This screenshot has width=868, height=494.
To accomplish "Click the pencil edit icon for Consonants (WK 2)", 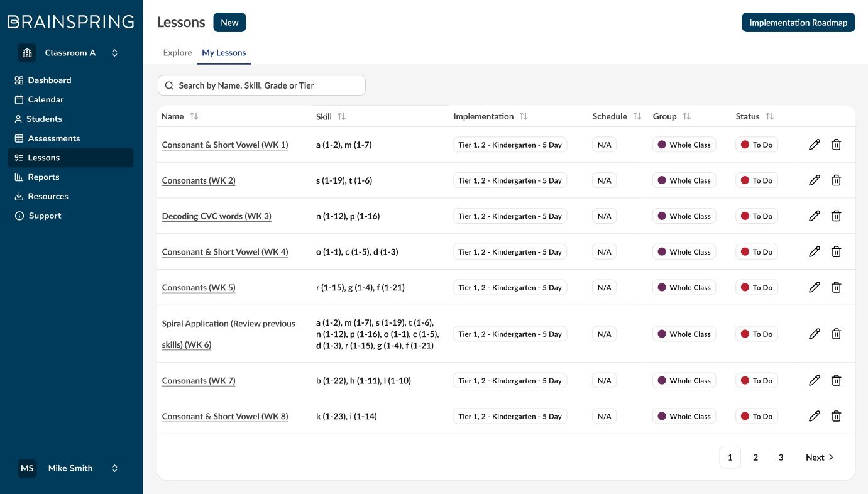I will 815,180.
